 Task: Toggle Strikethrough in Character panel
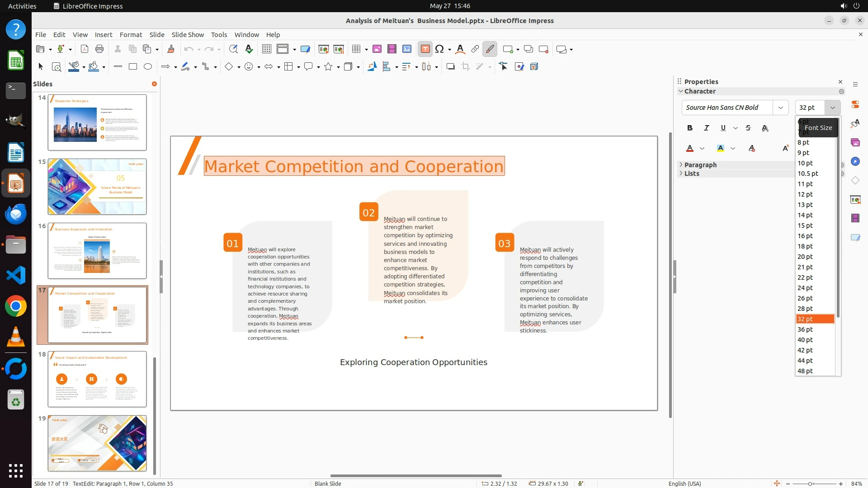748,128
